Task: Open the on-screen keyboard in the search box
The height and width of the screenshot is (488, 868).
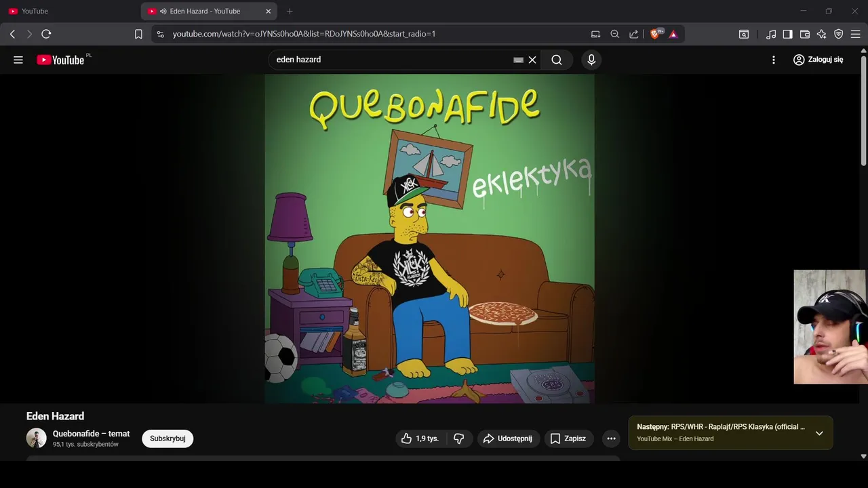Action: (518, 60)
